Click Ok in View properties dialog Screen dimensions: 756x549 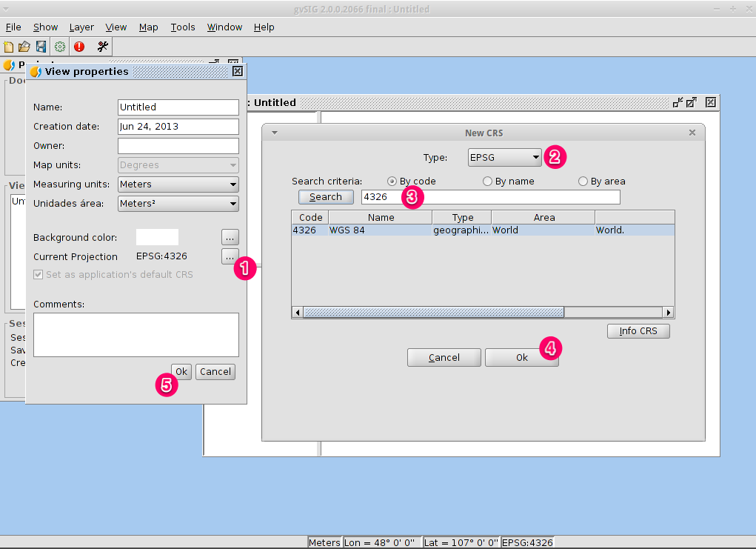pyautogui.click(x=181, y=372)
